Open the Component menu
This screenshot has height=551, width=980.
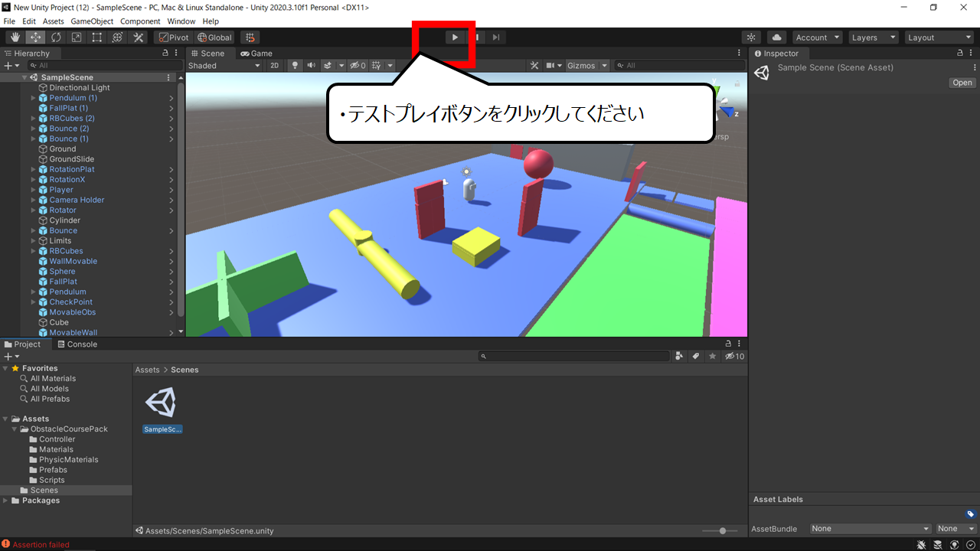140,21
